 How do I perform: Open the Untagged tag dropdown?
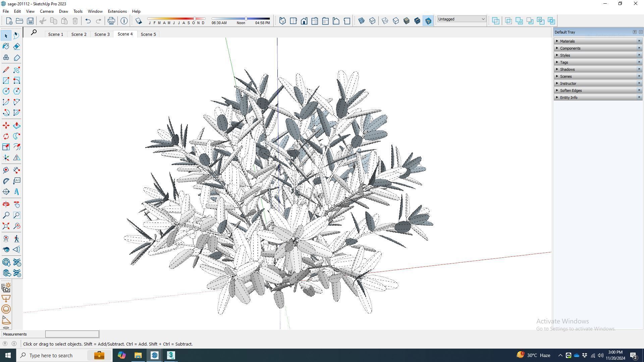pyautogui.click(x=462, y=19)
